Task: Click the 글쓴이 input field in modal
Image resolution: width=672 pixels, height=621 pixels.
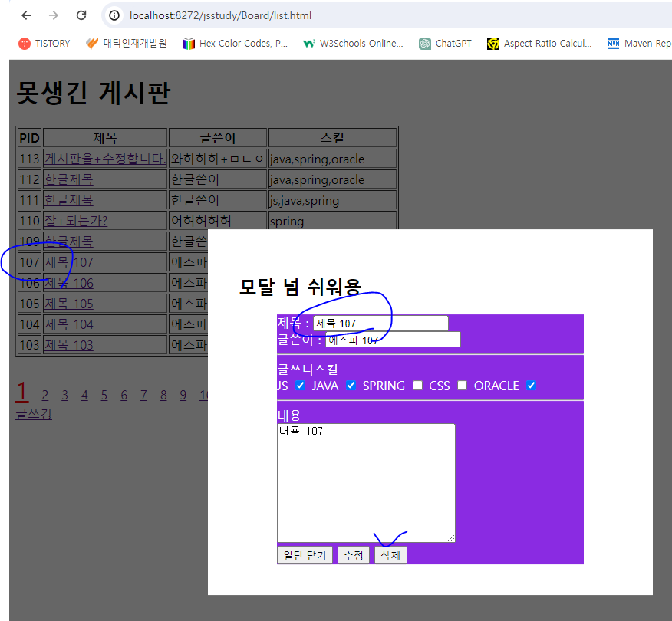Action: coord(393,340)
